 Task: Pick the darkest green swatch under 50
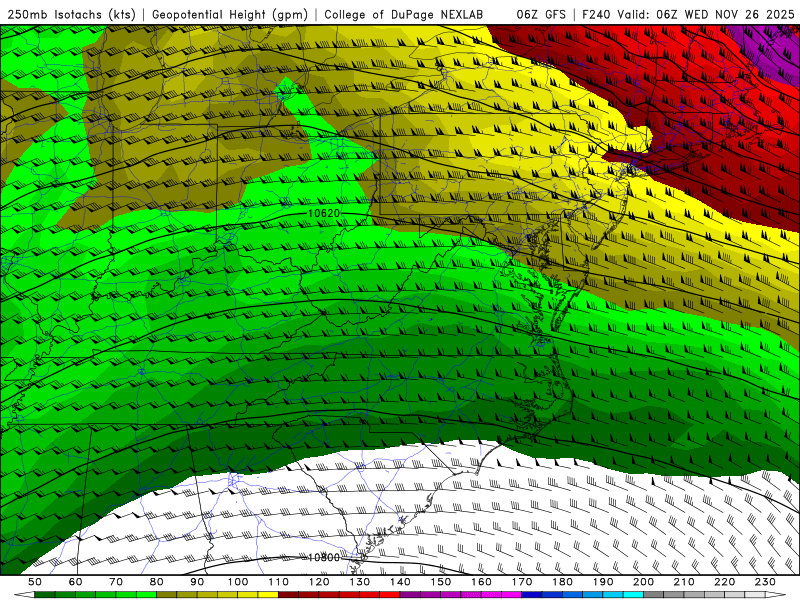44,595
